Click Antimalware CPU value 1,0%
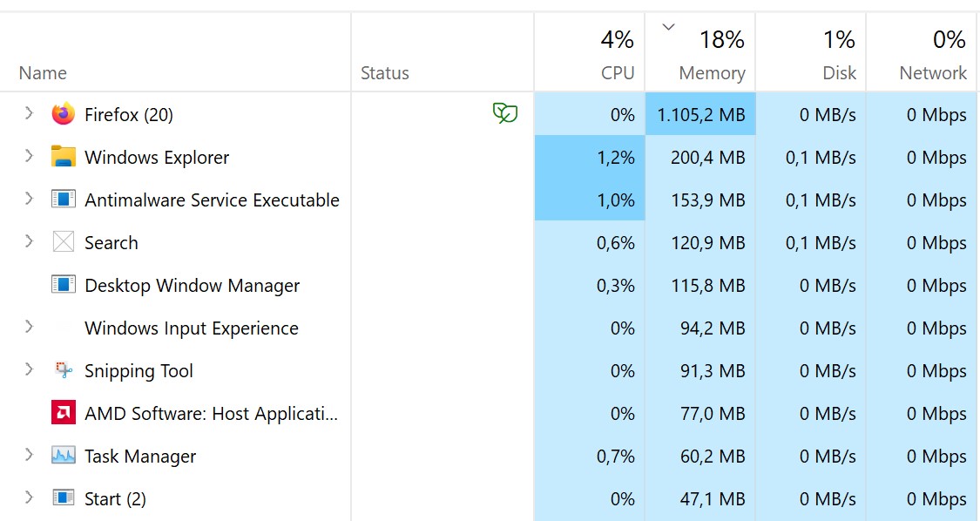 616,200
